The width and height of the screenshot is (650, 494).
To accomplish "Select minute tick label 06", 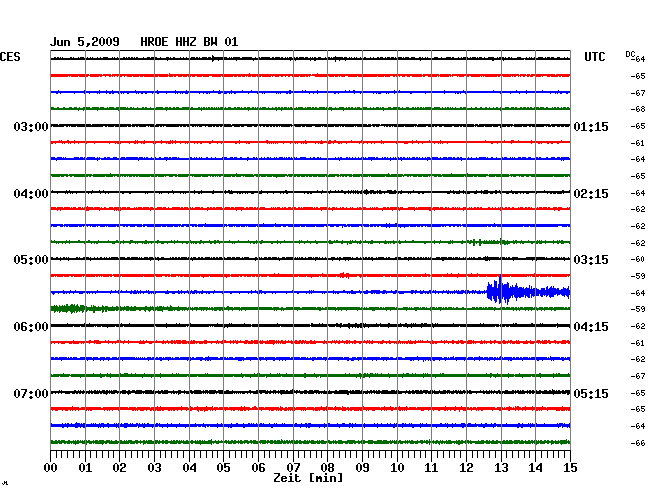I will pyautogui.click(x=258, y=467).
